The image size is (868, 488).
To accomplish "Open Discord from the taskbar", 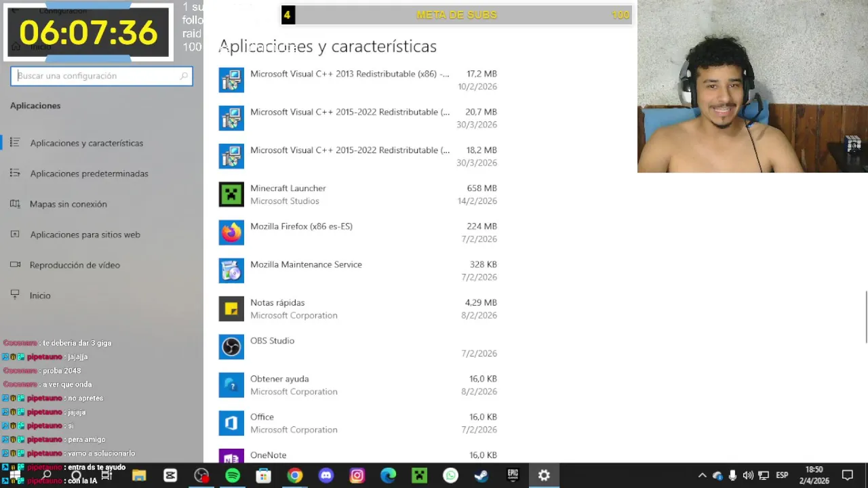I will tap(326, 476).
